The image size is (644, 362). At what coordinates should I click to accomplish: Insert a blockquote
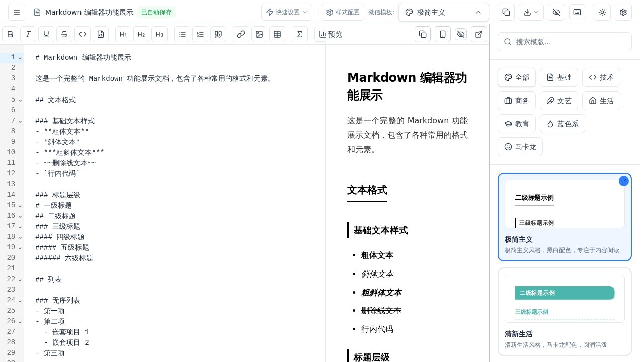pos(218,34)
